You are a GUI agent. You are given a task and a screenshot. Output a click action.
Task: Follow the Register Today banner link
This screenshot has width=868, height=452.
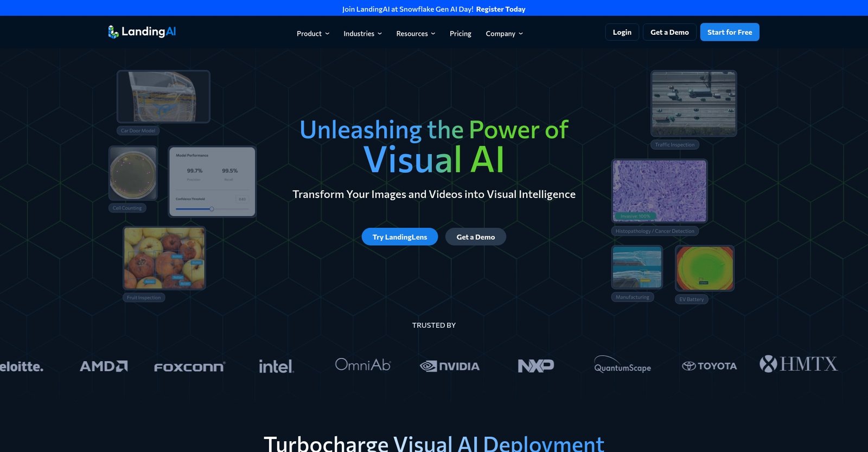point(500,9)
